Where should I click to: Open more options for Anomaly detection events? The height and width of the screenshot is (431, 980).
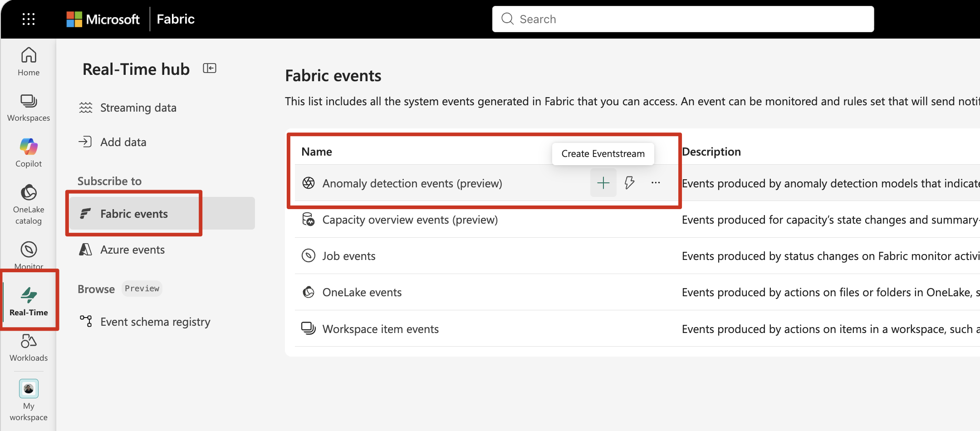[x=656, y=183]
